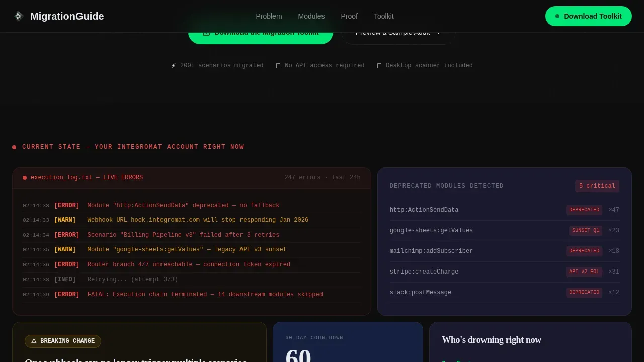This screenshot has height=362, width=644.
Task: Click the API v2 EOL tag
Action: tap(584, 272)
